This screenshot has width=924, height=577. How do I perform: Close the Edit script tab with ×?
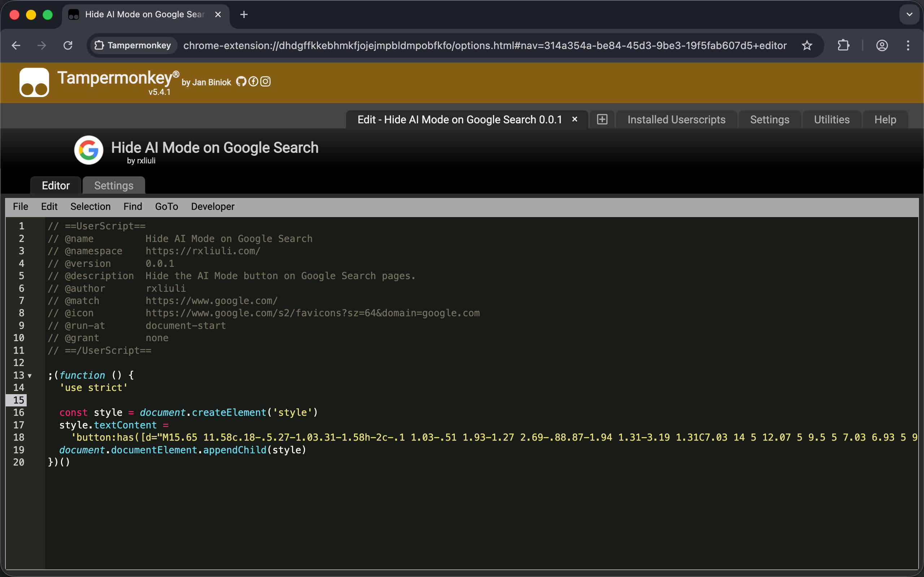575,119
